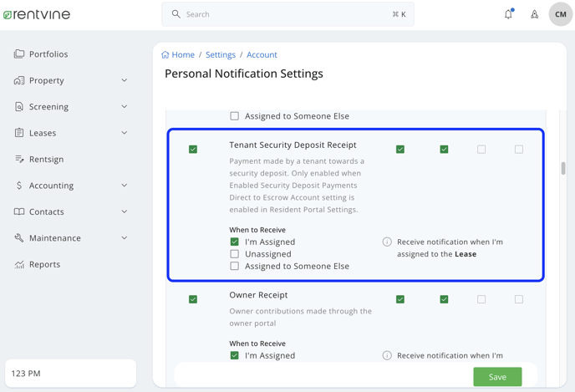This screenshot has height=392, width=575.
Task: Expand the Property sidebar section
Action: coord(125,80)
